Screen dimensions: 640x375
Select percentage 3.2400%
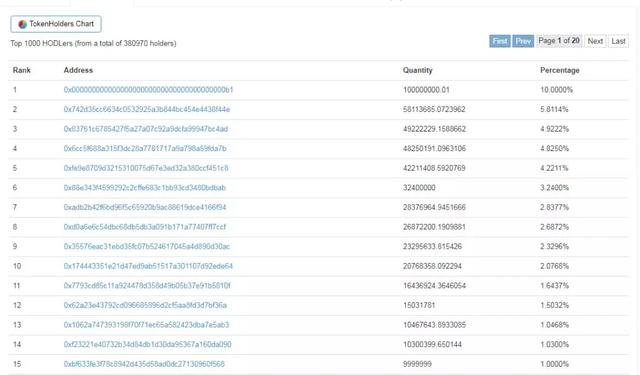(554, 188)
